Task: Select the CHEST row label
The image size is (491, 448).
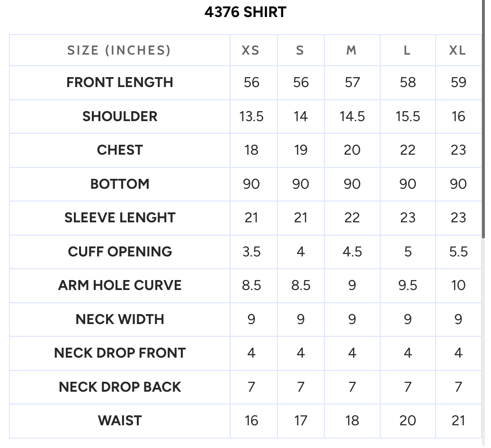Action: 120,150
